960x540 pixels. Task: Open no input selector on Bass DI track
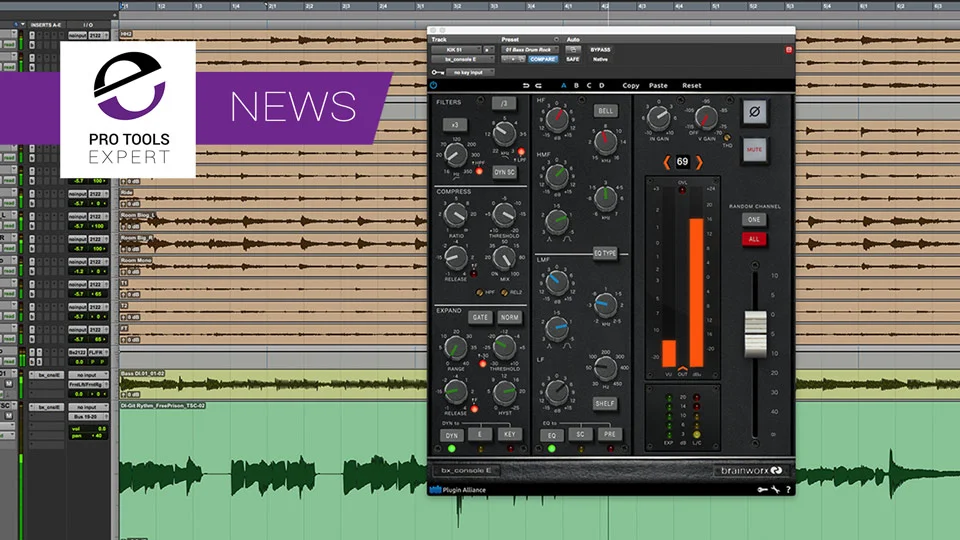(x=88, y=375)
